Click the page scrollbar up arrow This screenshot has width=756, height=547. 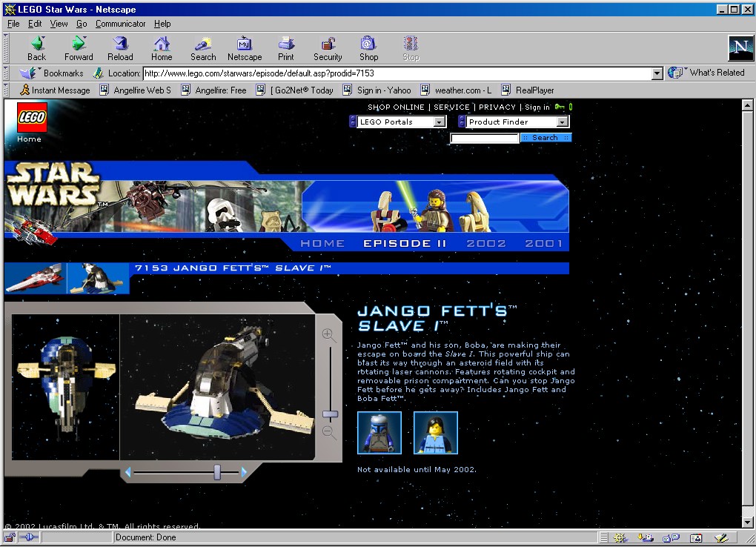coord(747,105)
